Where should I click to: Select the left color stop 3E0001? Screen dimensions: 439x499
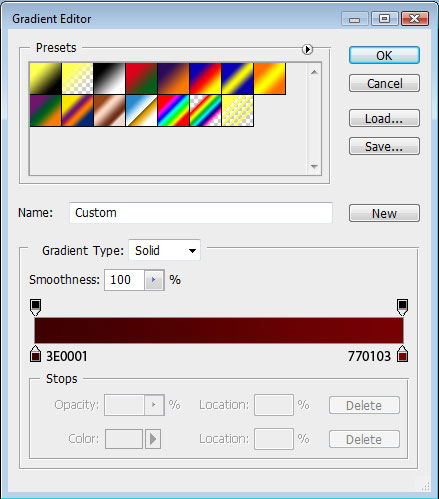36,354
